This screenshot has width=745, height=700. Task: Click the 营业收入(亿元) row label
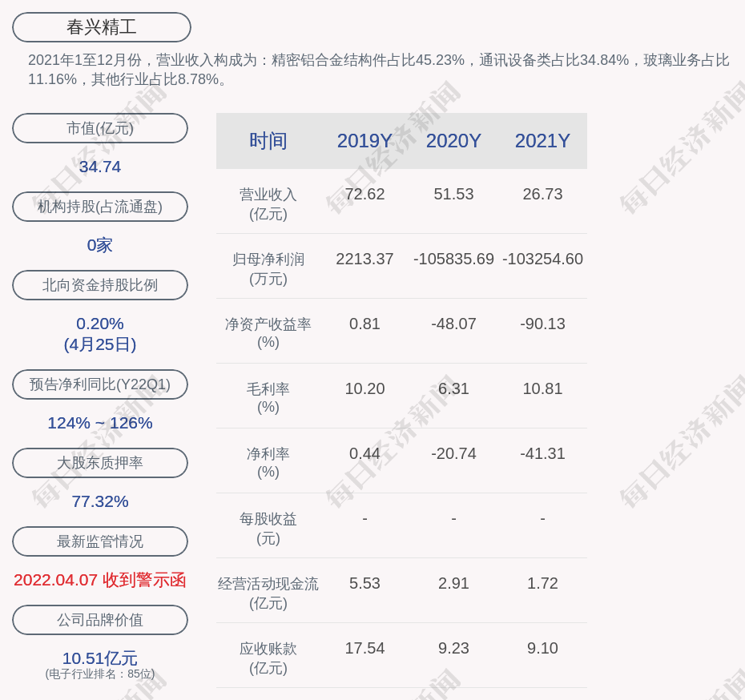tap(268, 204)
